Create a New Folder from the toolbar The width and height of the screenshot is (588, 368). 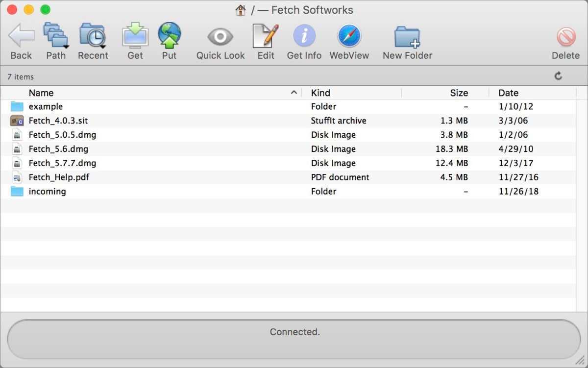(407, 37)
